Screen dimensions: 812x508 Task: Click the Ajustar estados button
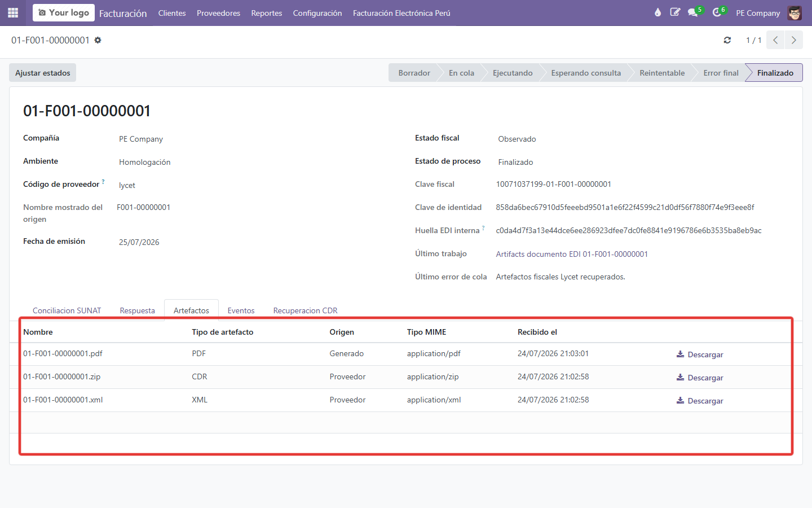[43, 73]
